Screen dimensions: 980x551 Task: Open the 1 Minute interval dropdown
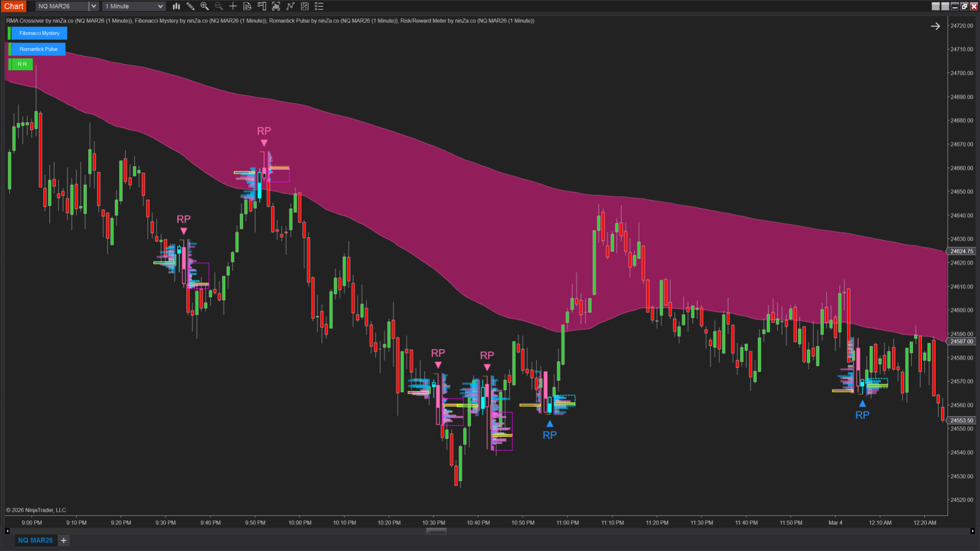(x=134, y=6)
